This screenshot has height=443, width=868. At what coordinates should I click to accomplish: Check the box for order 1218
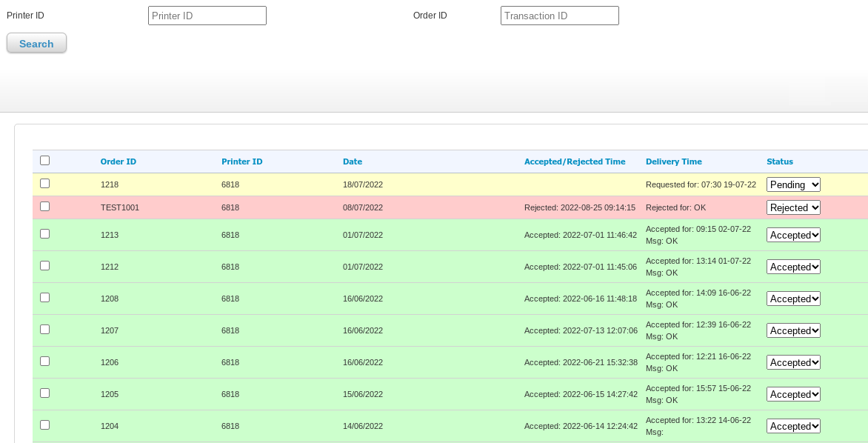(x=45, y=184)
